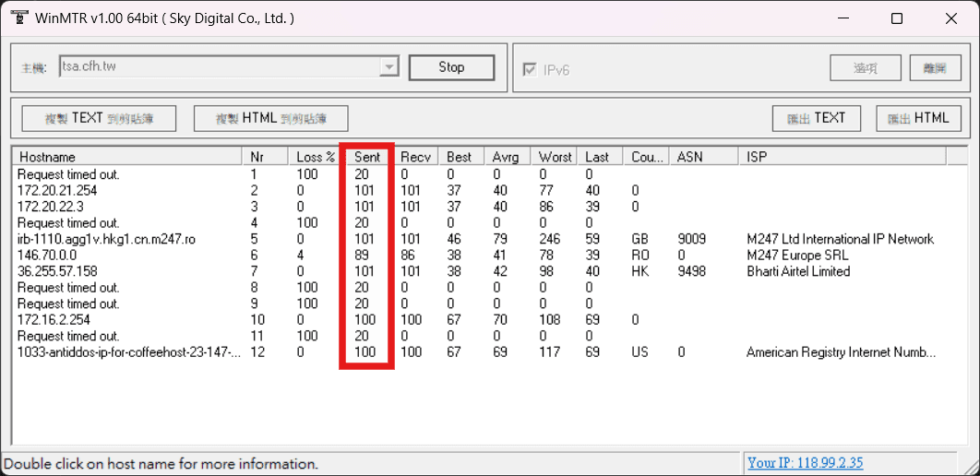Expand the host address dropdown arrow
This screenshot has width=980, height=476.
point(388,67)
